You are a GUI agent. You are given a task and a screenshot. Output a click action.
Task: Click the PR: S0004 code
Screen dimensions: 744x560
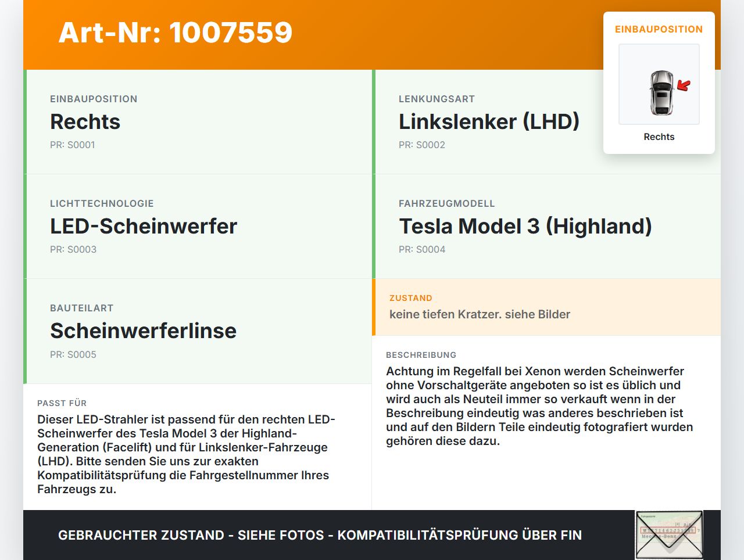click(x=422, y=249)
